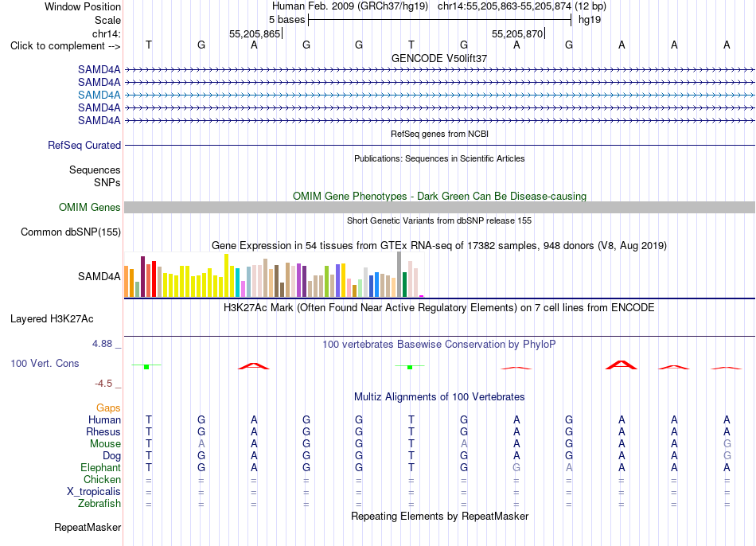Click the Scale label
This screenshot has width=756, height=546.
pyautogui.click(x=108, y=20)
